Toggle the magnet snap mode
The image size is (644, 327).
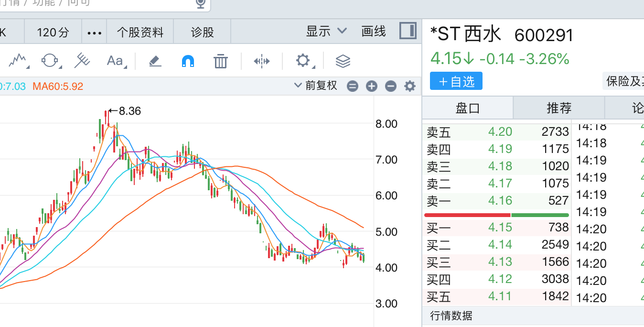(188, 61)
